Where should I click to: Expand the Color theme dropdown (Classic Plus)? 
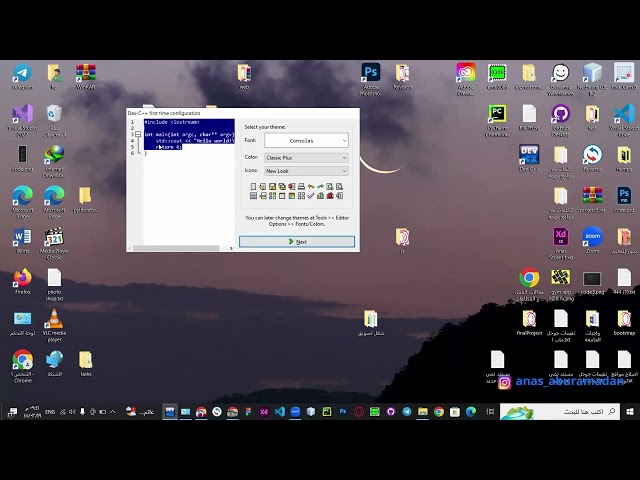(x=305, y=158)
